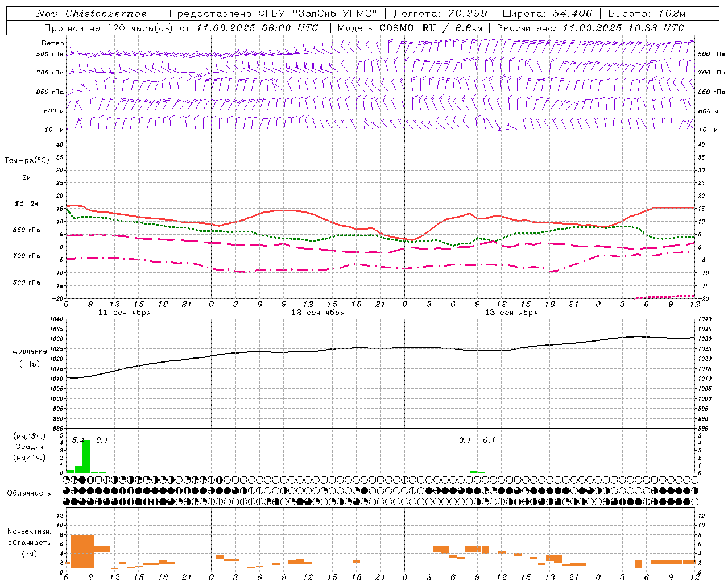Viewport: 728px width, 582px height.
Task: Click the (мм/1ч.) unit label
Action: click(x=29, y=457)
